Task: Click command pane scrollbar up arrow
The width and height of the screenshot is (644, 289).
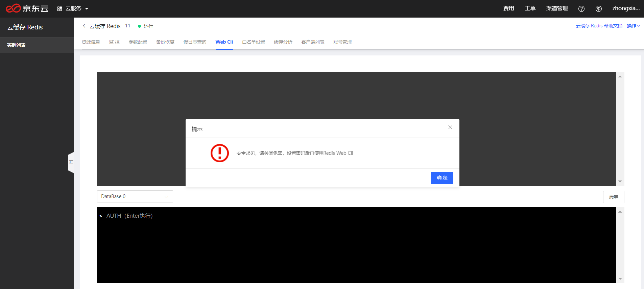Action: pos(620,212)
